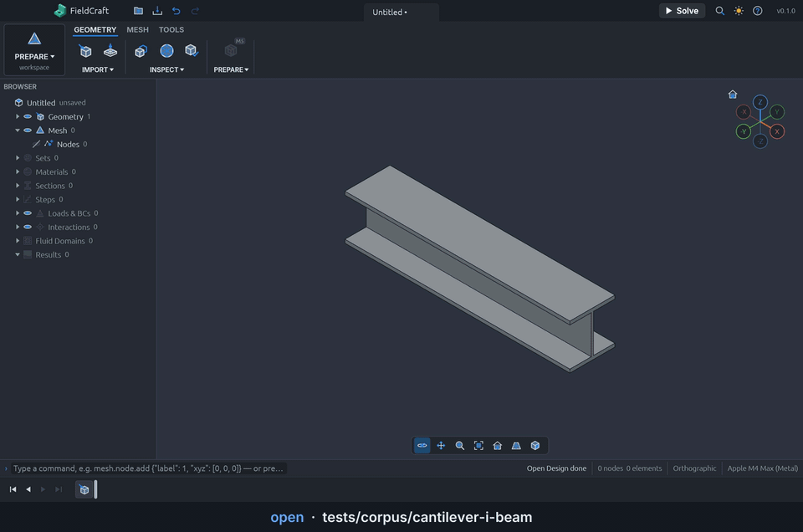The image size is (803, 532).
Task: Toggle visibility eye of Mesh
Action: 28,130
